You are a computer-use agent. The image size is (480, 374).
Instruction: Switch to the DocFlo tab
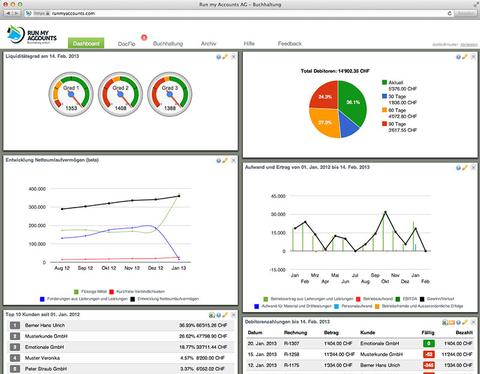click(126, 44)
